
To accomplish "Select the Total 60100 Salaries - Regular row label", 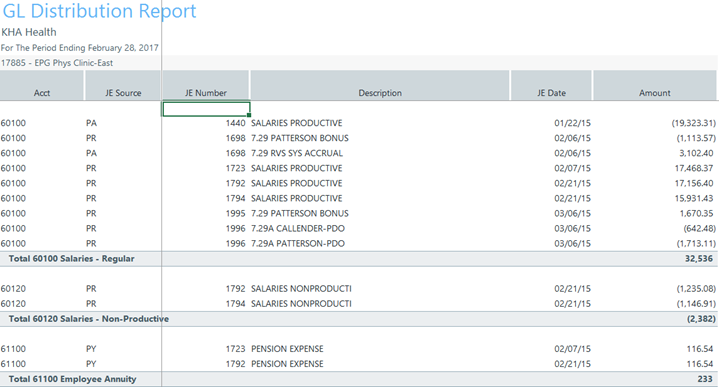I will [x=72, y=259].
